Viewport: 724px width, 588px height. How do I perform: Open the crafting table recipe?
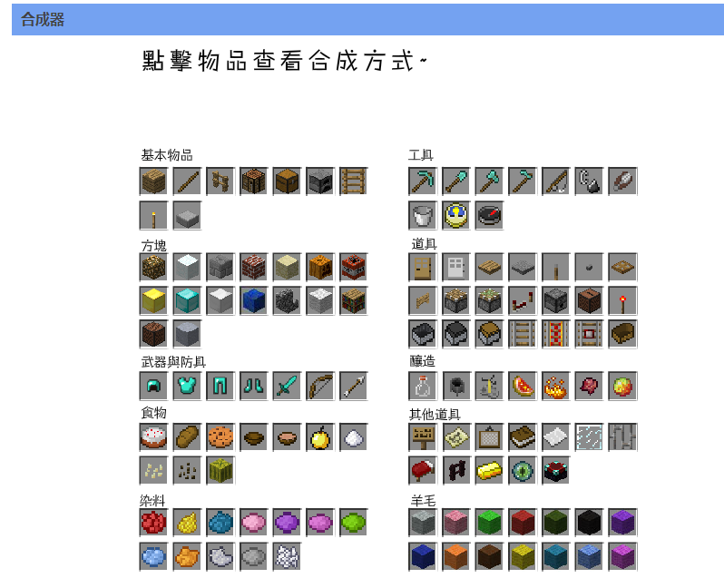coord(253,181)
